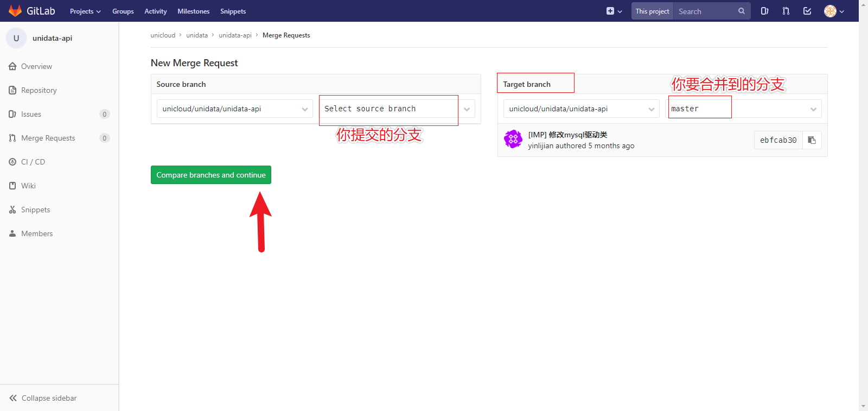This screenshot has height=411, width=868.
Task: Follow the unicloud breadcrumb link
Action: 163,35
